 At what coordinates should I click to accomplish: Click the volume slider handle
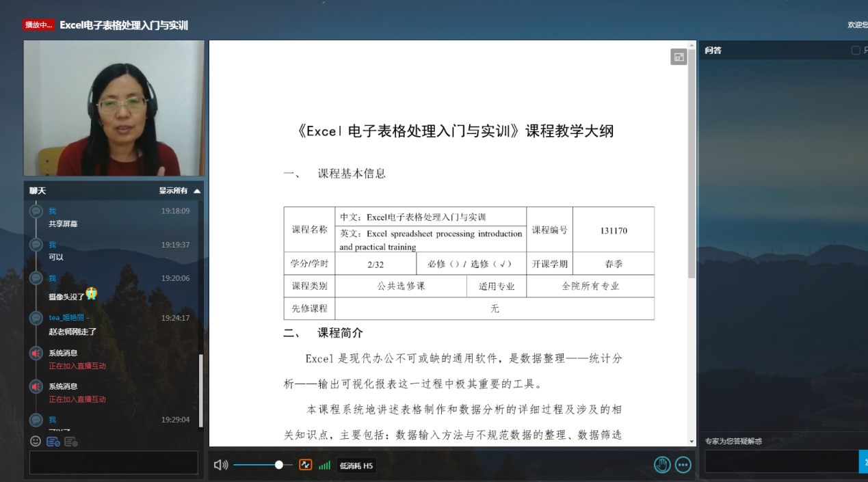(x=279, y=465)
